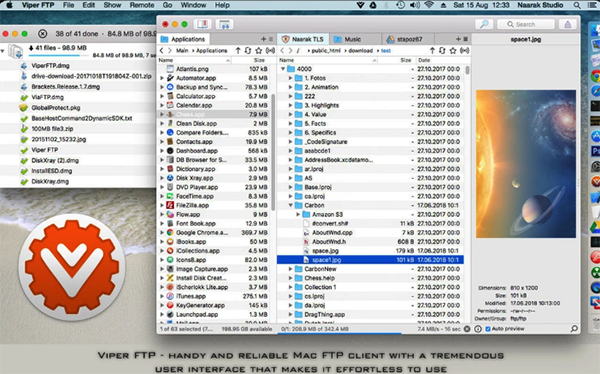Expand the CarbonNew folder

290,269
